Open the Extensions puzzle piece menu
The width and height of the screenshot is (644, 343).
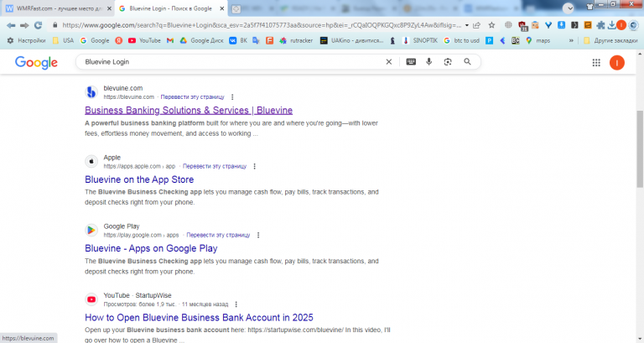pyautogui.click(x=600, y=25)
